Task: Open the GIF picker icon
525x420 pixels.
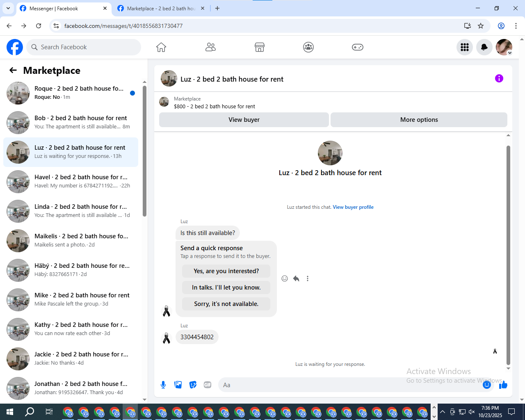Action: [x=208, y=385]
